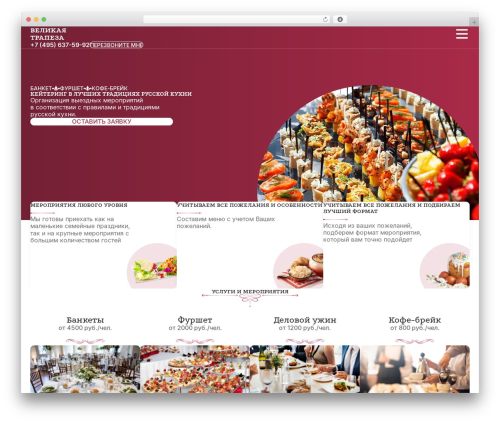Screen dimensions: 500x423
Task: Click the Перезвоните мне callback button
Action: click(x=117, y=45)
